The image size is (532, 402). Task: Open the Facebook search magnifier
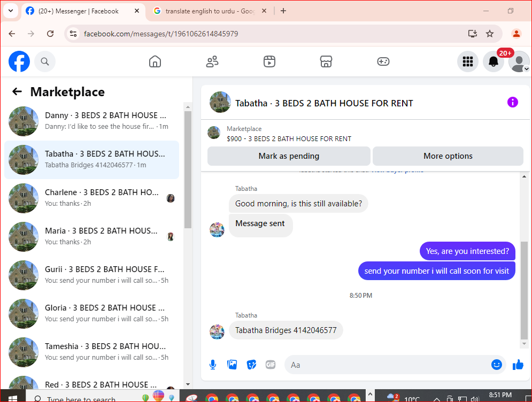45,61
